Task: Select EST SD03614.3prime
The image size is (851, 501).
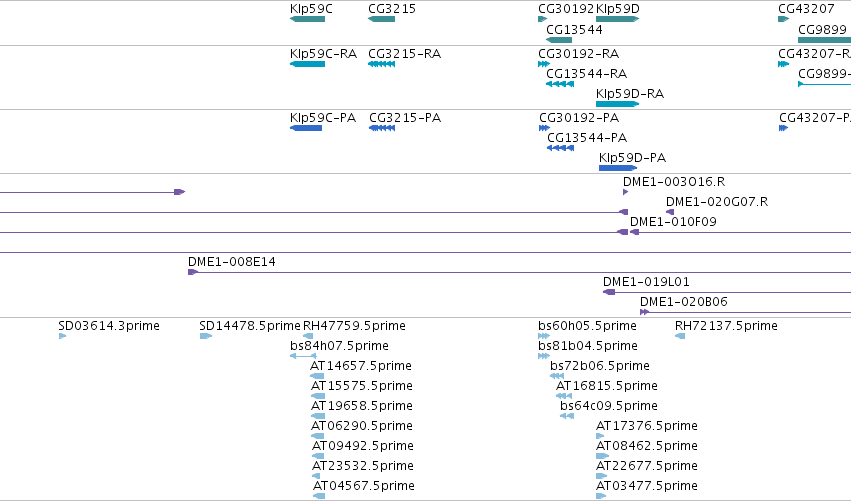Action: pos(62,336)
